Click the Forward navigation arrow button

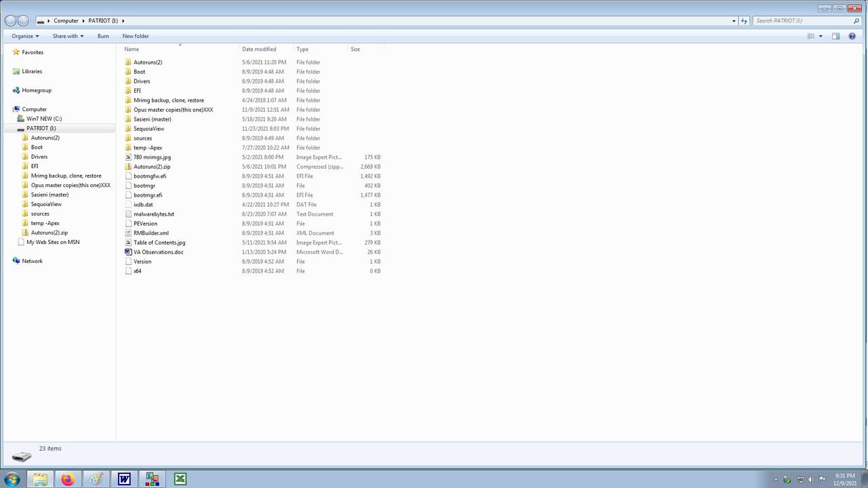click(x=23, y=21)
